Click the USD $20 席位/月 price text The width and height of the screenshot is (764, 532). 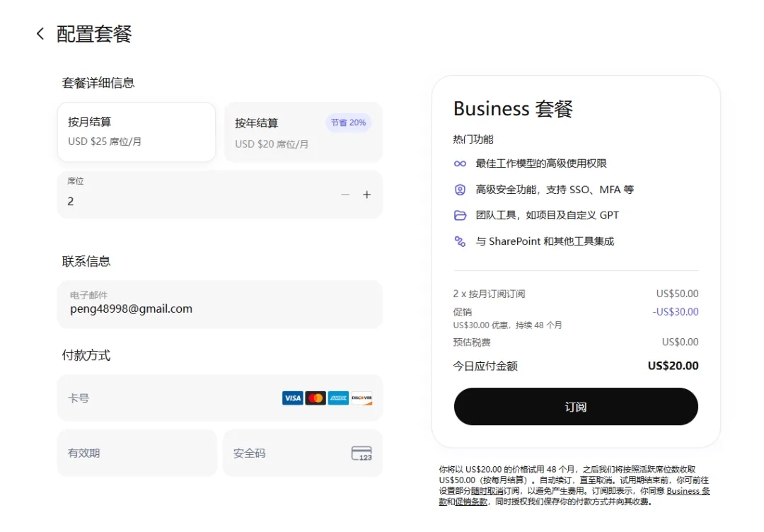coord(272,144)
